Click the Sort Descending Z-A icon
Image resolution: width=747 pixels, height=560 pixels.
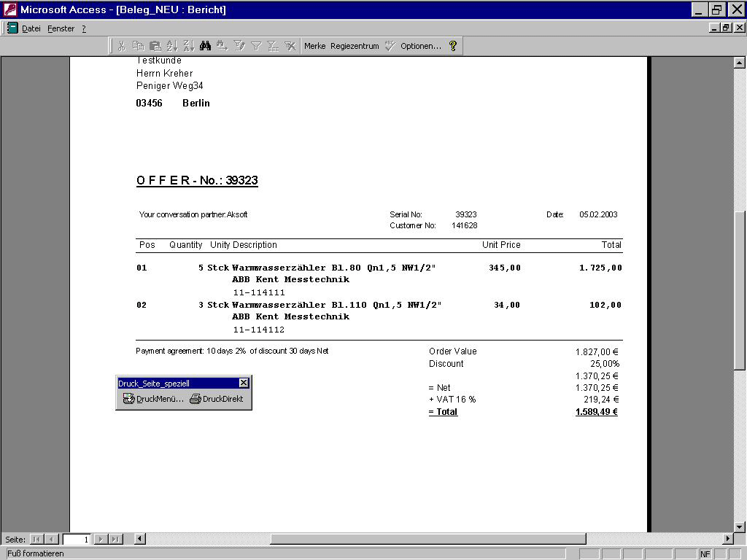(188, 46)
